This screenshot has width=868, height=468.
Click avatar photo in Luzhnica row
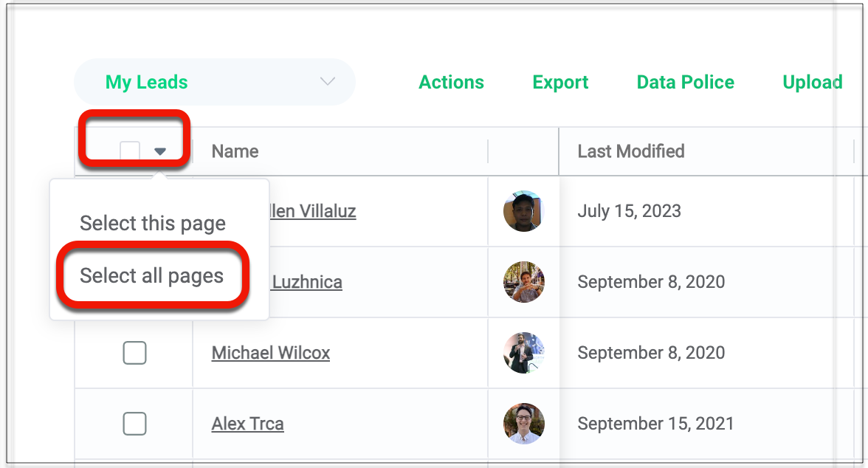click(524, 282)
